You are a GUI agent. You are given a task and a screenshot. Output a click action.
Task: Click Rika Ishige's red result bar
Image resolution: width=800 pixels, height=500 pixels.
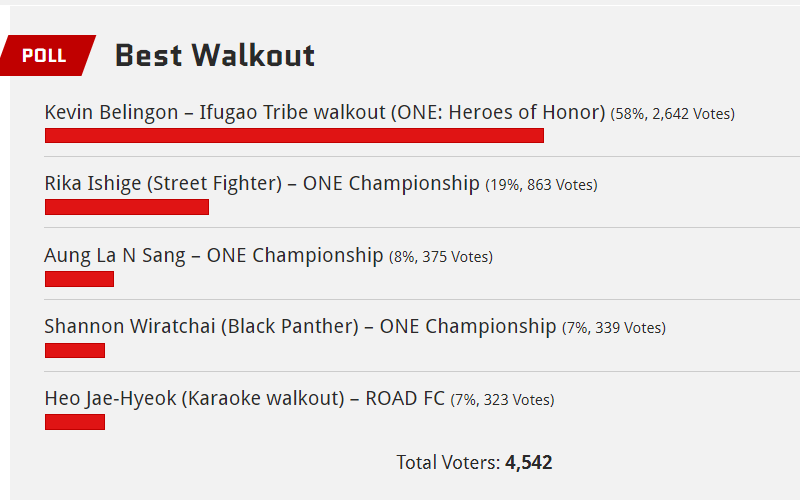[127, 207]
